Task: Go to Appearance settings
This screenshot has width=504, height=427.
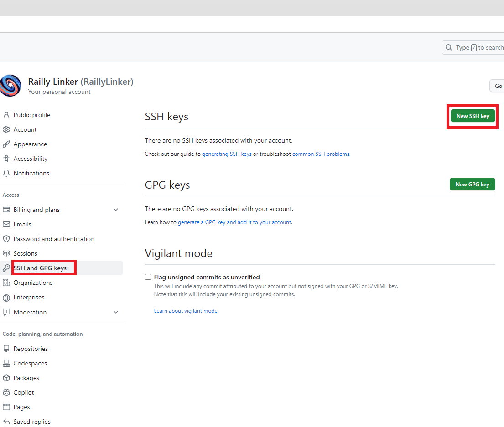Action: tap(30, 144)
